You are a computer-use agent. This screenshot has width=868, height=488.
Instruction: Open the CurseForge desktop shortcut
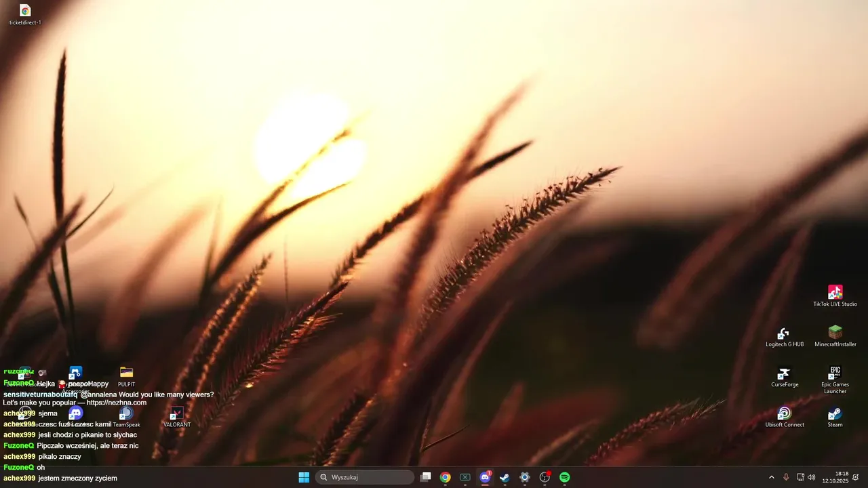pyautogui.click(x=784, y=377)
